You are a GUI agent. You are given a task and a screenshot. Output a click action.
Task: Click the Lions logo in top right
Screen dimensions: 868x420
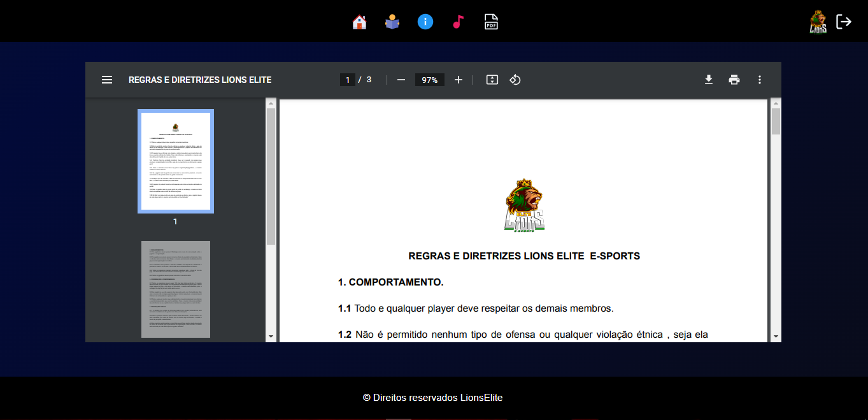[818, 21]
